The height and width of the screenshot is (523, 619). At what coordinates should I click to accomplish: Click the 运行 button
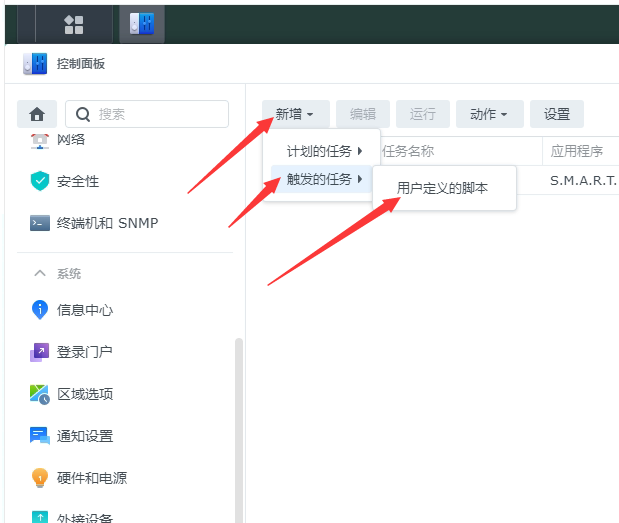click(423, 114)
